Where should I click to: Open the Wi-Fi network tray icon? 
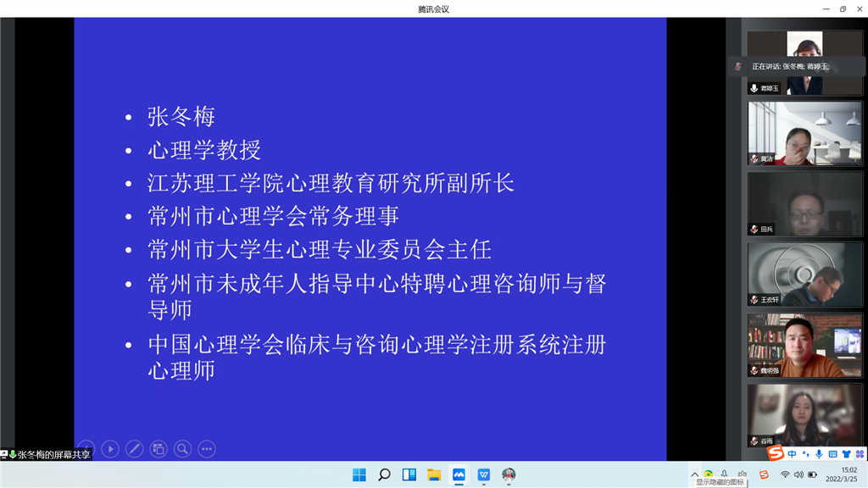[x=785, y=474]
